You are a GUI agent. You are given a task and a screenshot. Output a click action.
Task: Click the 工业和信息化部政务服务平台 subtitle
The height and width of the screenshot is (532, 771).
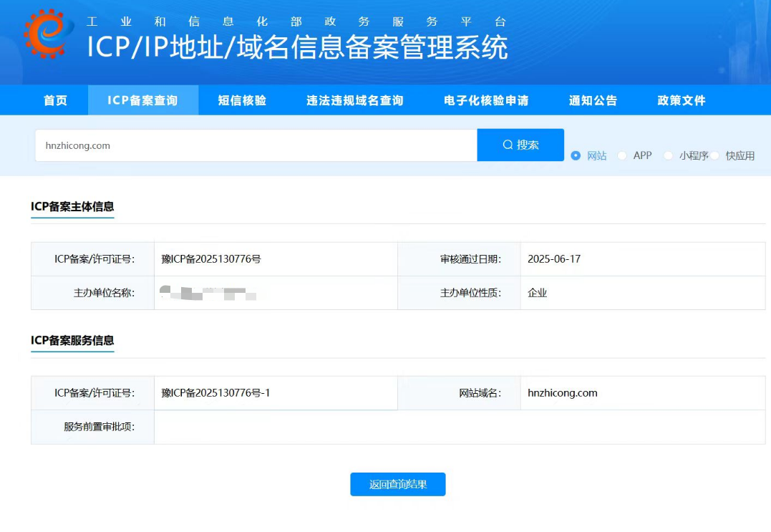[296, 21]
